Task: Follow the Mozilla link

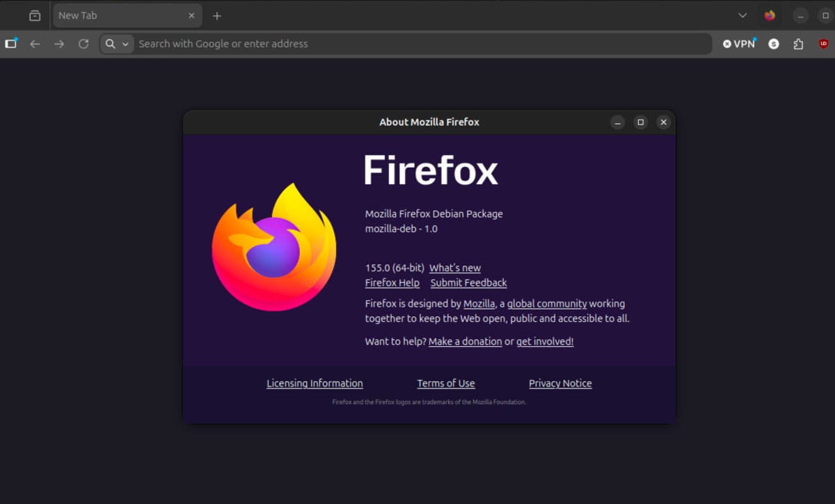Action: (479, 304)
